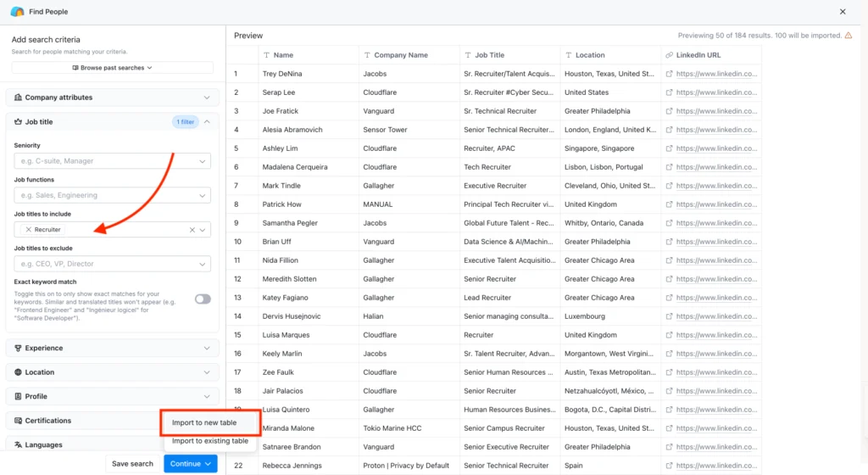Collapse the Job title section

207,122
